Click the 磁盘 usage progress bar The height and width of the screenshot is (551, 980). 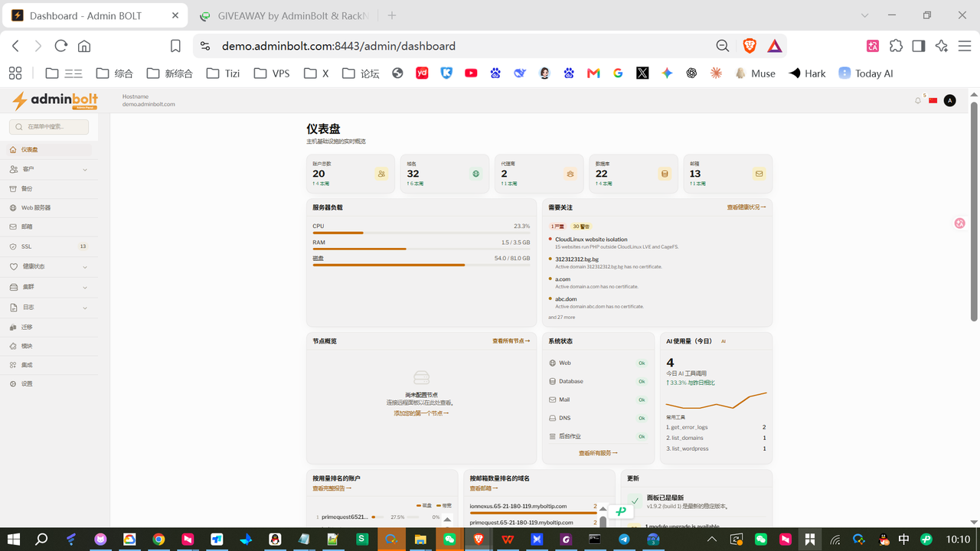(x=421, y=265)
